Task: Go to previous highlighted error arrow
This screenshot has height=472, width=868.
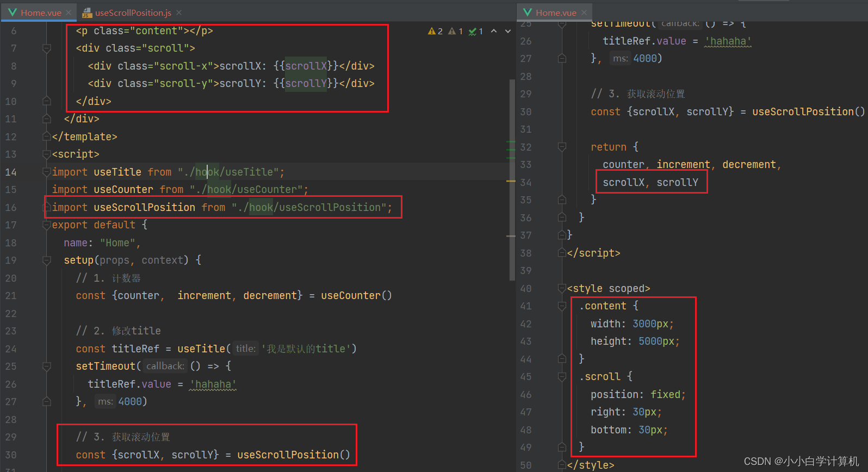Action: [x=494, y=32]
